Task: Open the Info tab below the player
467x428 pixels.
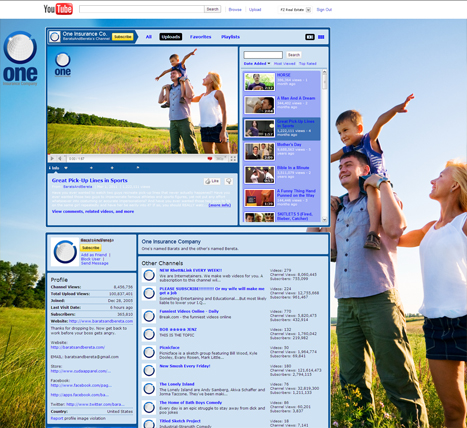Action: 54,168
